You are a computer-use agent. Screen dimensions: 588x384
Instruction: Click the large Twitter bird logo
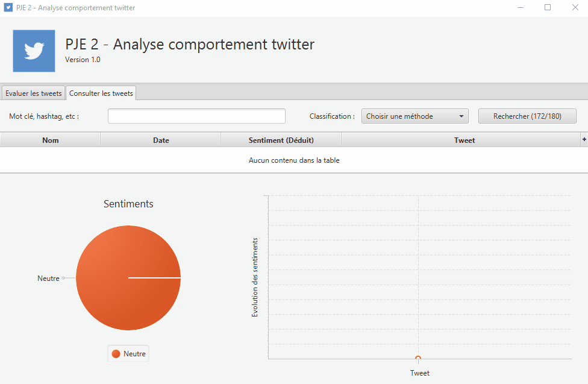pos(34,51)
